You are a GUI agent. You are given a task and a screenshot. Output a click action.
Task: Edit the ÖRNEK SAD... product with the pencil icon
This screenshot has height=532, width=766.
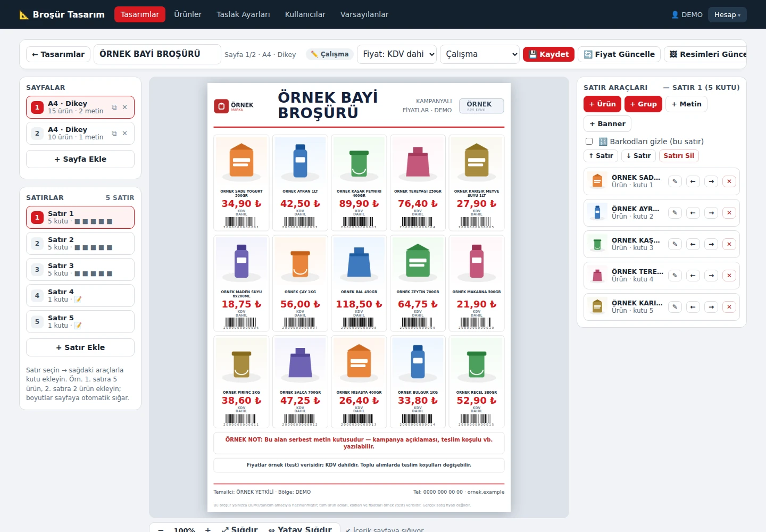point(675,181)
